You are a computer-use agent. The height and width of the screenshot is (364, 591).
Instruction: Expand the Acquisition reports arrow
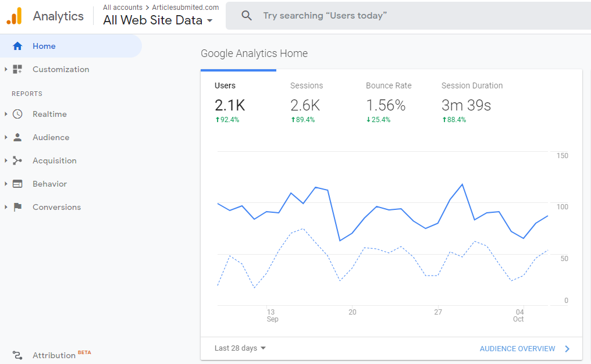click(6, 160)
